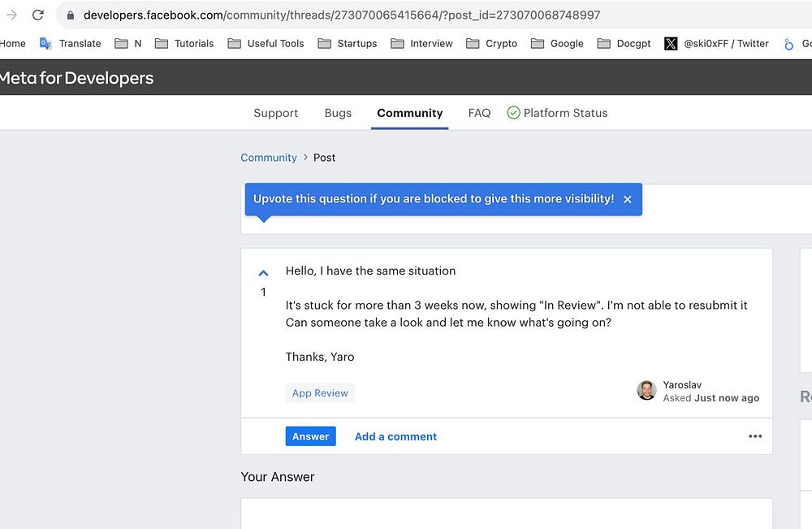Open the Tutorials bookmark folder

point(184,43)
